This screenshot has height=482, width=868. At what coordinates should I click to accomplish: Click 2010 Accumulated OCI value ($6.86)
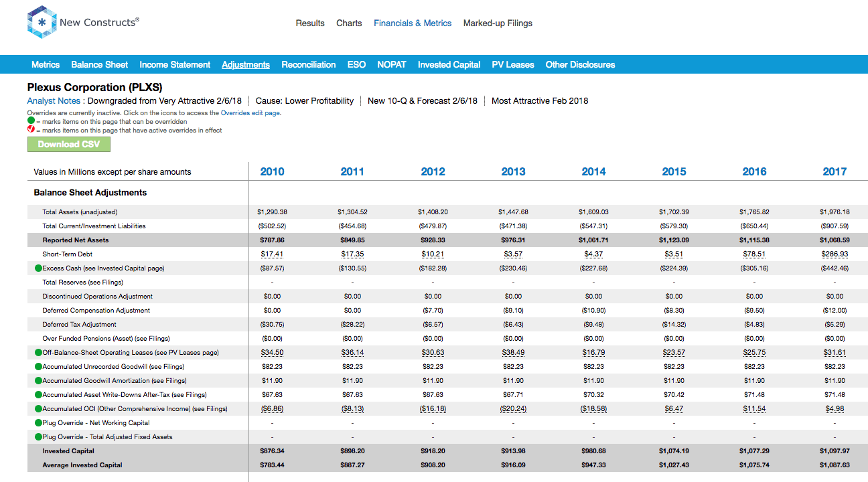[x=272, y=409]
